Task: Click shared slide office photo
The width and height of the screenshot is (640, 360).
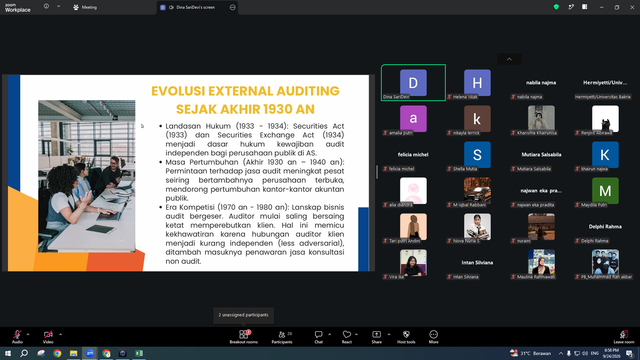Action: [x=87, y=176]
